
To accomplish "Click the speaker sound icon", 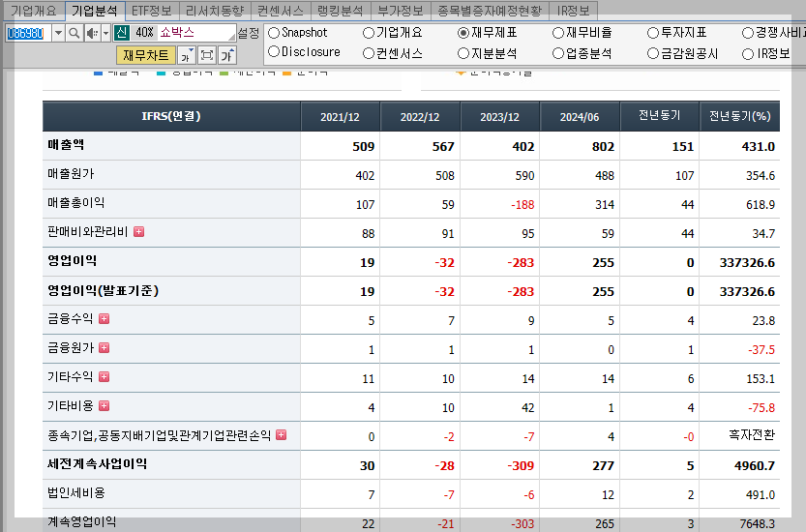I will 92,34.
